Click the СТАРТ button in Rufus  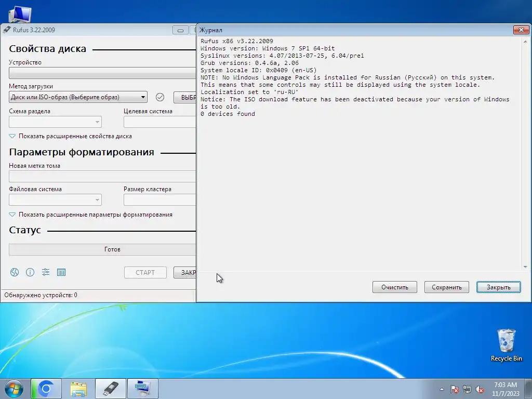click(145, 272)
